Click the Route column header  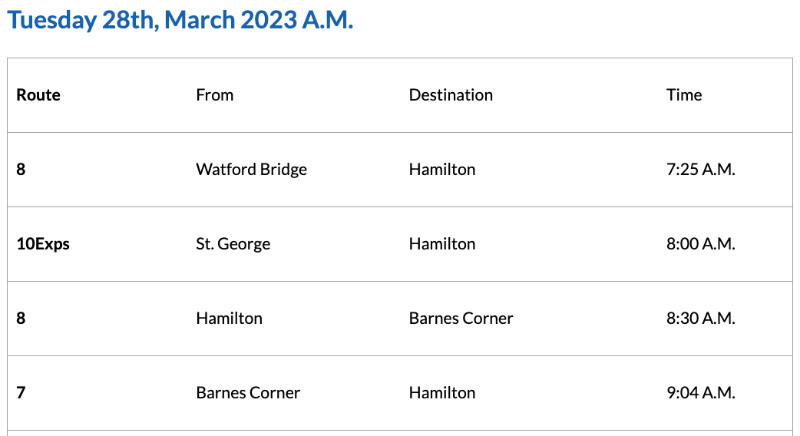coord(38,95)
